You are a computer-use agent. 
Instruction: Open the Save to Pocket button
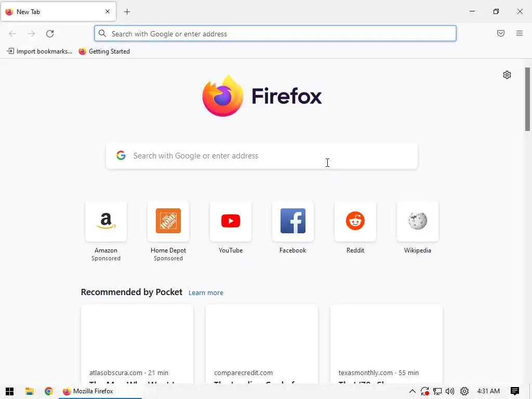tap(501, 33)
